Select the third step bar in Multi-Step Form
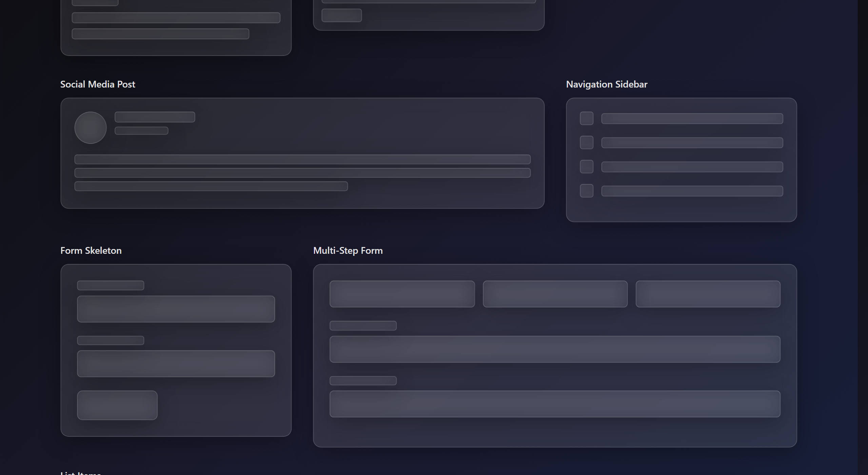The width and height of the screenshot is (868, 475). pos(708,293)
